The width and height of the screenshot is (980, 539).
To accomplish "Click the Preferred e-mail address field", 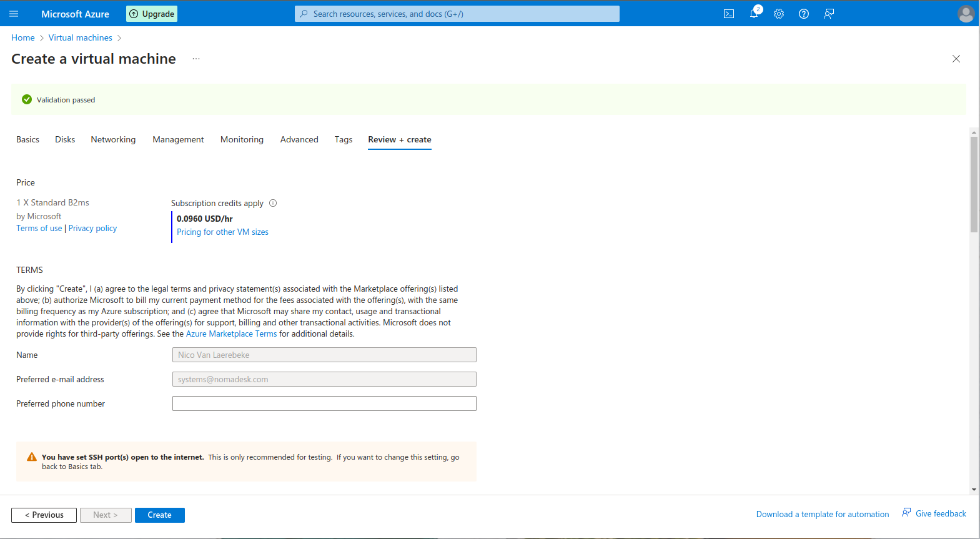I will pyautogui.click(x=324, y=379).
